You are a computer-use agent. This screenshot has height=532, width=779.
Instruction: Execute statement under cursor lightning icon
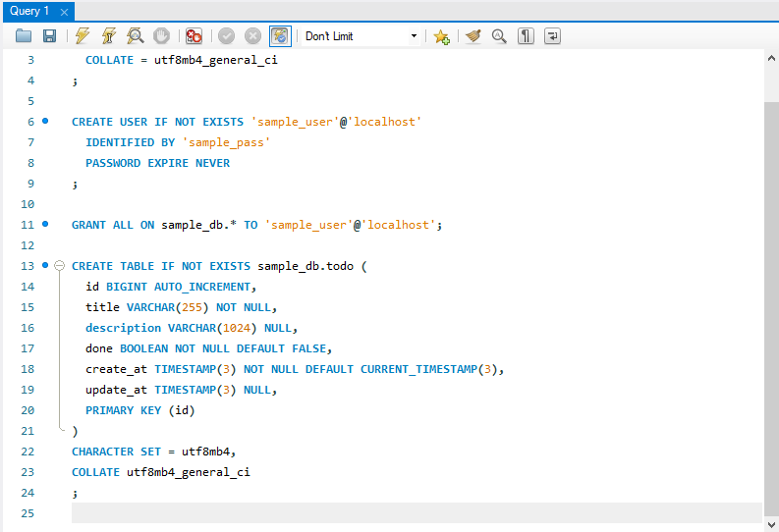(x=108, y=36)
